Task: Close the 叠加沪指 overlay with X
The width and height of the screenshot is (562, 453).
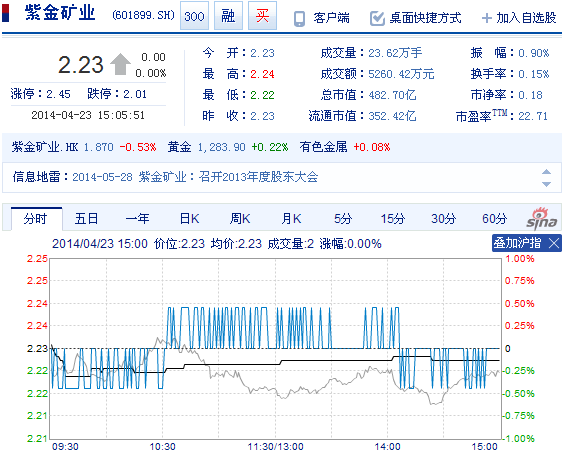Action: click(x=554, y=244)
